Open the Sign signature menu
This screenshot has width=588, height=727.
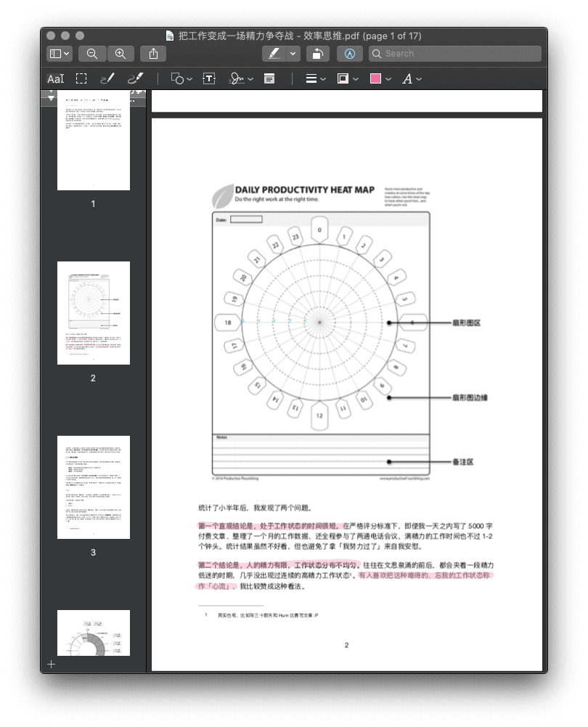241,79
